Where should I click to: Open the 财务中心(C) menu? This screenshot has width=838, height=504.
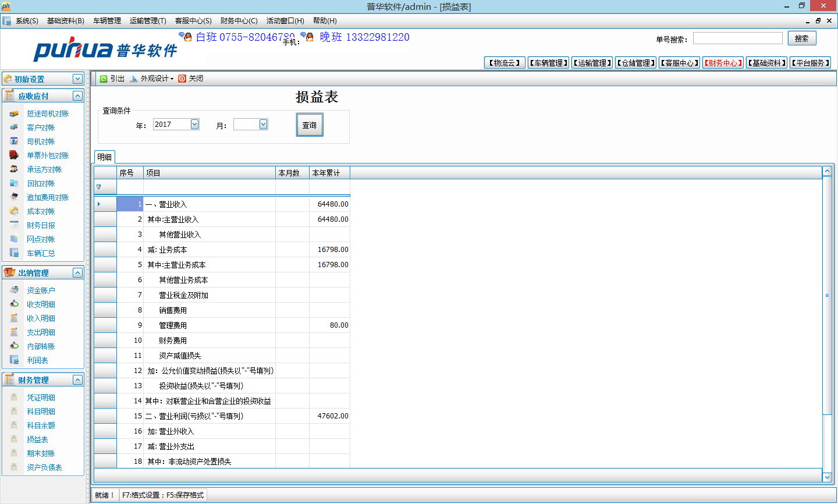point(239,21)
